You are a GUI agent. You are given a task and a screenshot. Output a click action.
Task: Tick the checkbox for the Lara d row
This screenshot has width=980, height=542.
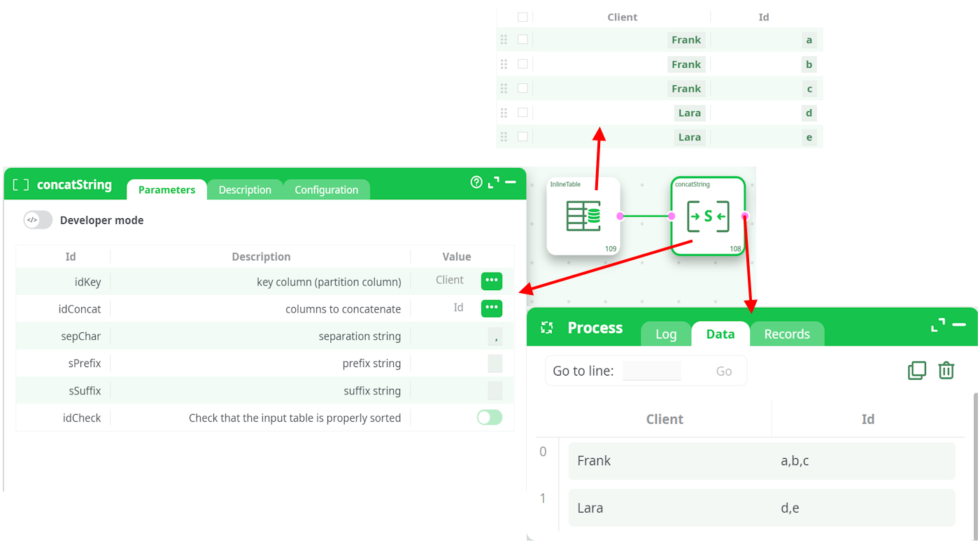pyautogui.click(x=523, y=113)
